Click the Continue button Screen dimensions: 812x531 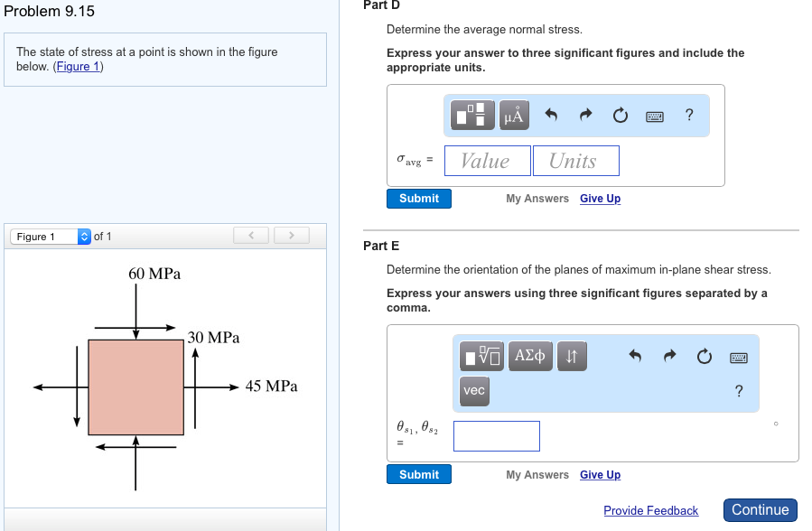pyautogui.click(x=760, y=510)
